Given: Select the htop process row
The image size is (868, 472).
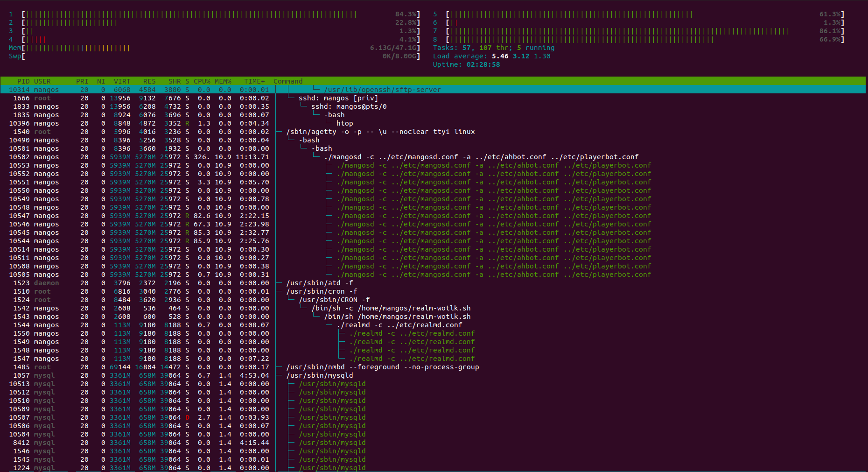Looking at the screenshot, I should click(433, 123).
